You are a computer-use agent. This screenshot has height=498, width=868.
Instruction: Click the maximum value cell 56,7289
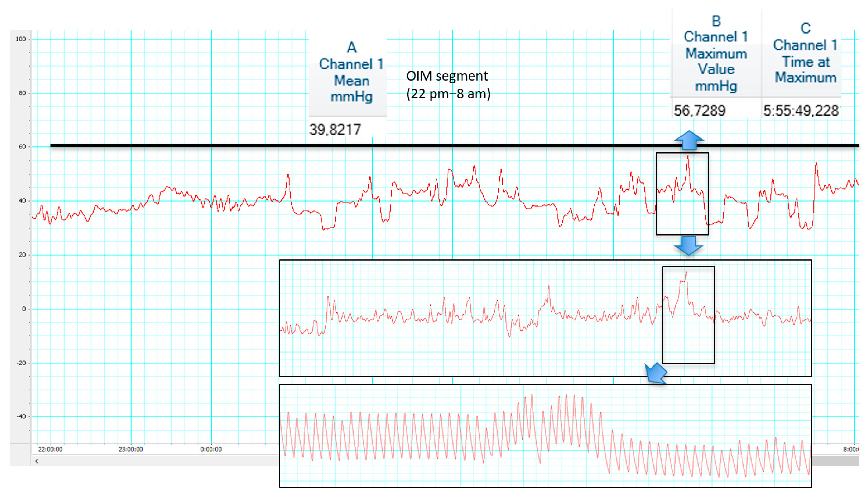click(700, 110)
